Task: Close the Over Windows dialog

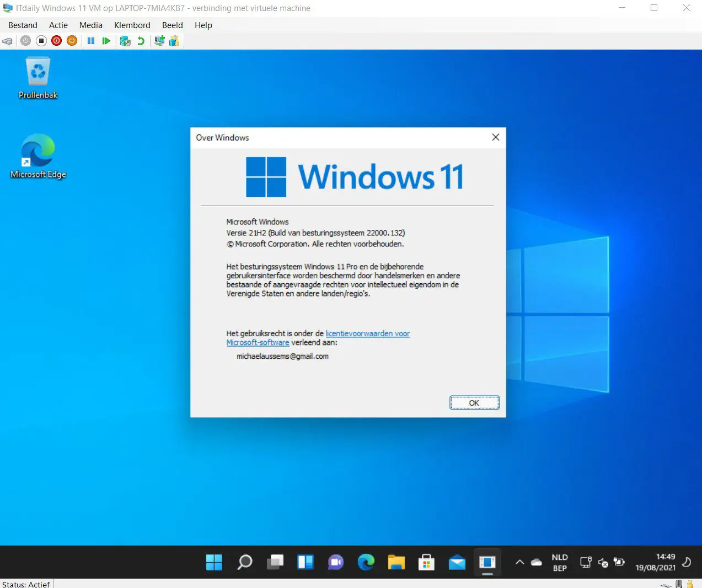Action: click(496, 137)
